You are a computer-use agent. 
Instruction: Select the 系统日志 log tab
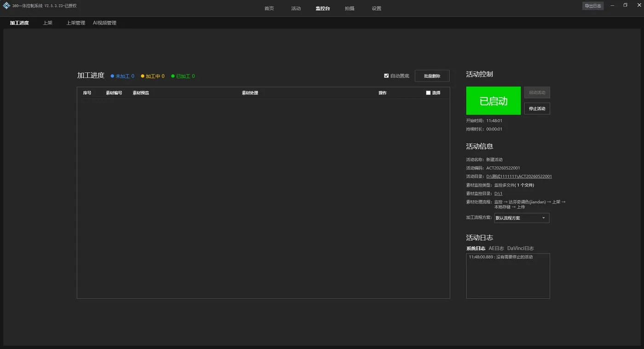pos(476,248)
